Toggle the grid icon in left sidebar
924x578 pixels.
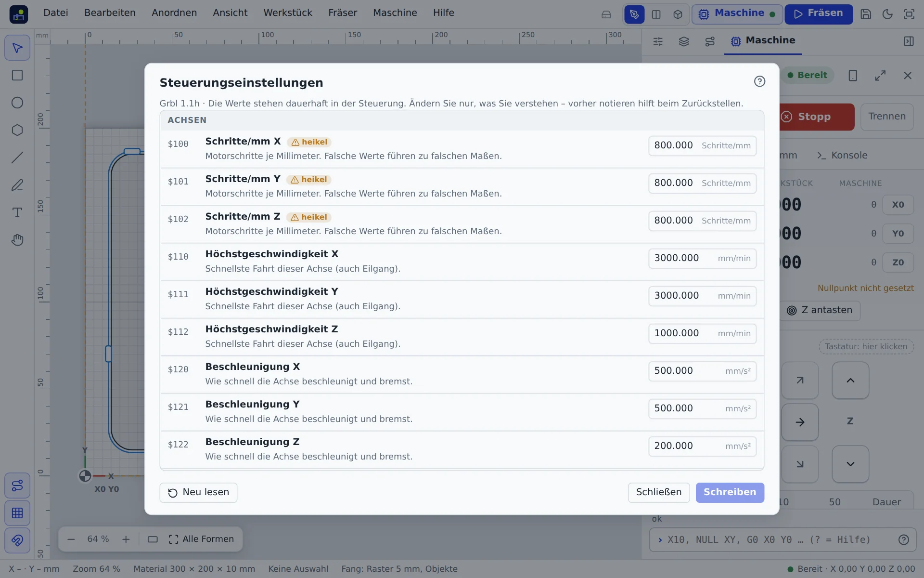click(17, 513)
